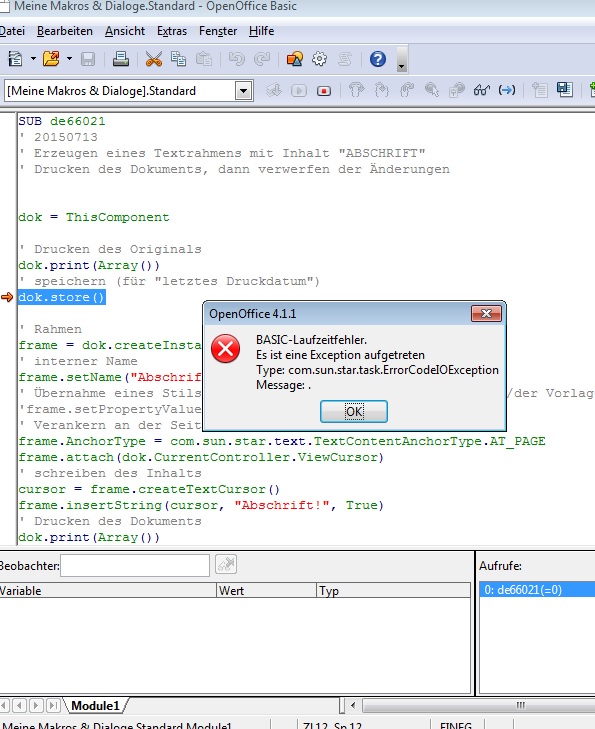Open the Hilfe menu
Screen dimensions: 595x729
tap(261, 31)
